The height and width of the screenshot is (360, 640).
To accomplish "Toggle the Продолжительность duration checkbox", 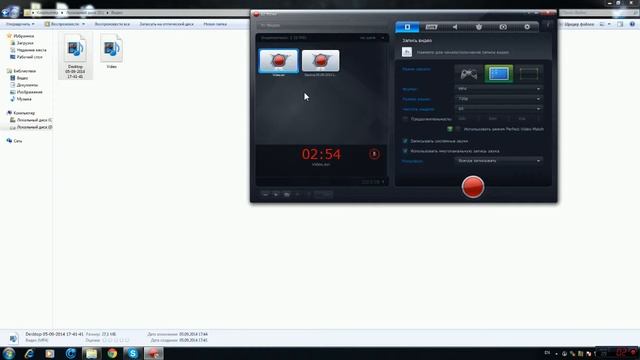I will [405, 119].
